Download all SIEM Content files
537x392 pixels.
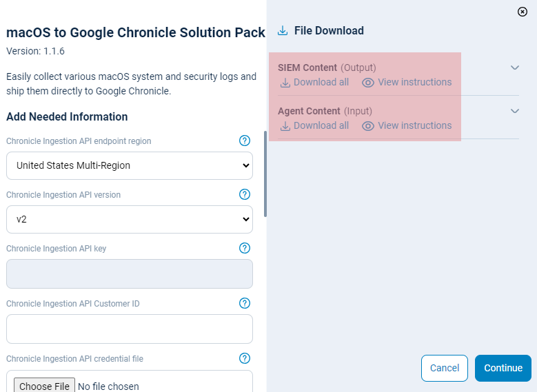pos(314,83)
